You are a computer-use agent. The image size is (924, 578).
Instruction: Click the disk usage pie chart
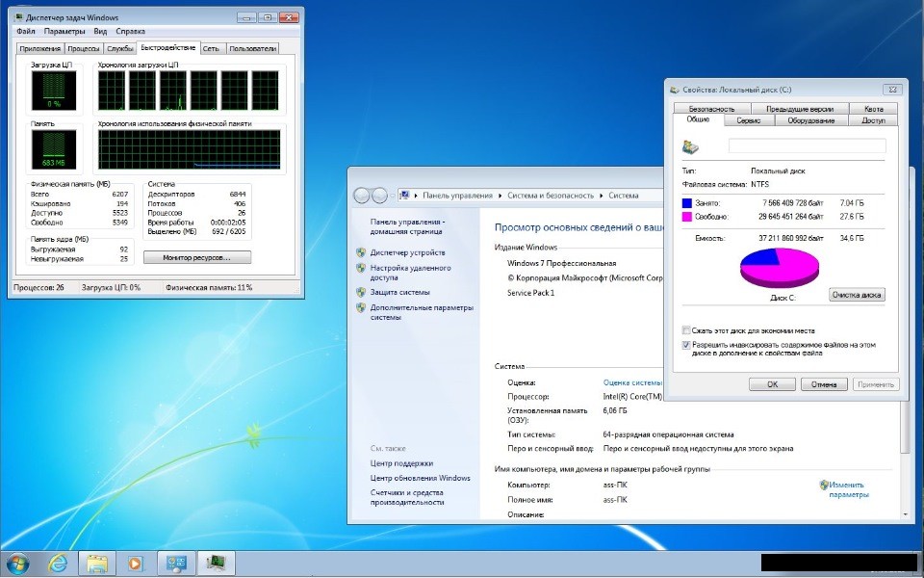coord(779,268)
